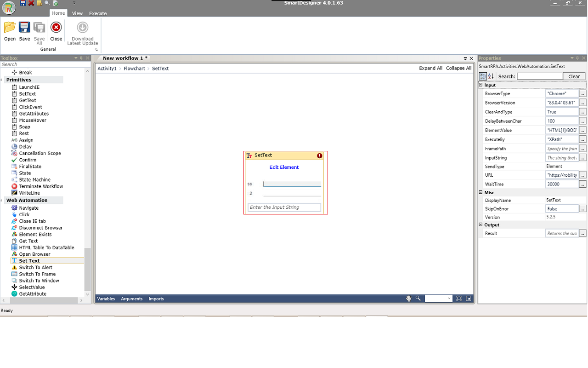Screen dimensions: 588x368
Task: Open the View tab
Action: click(77, 13)
